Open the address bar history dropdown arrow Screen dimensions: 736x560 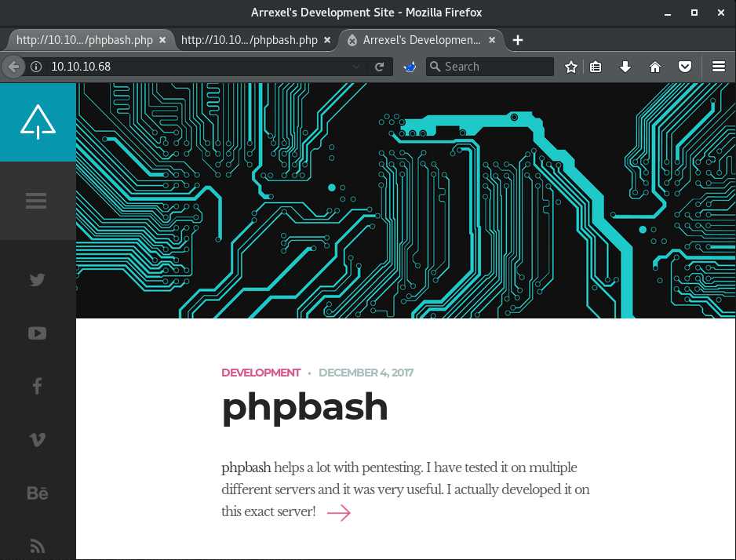357,67
